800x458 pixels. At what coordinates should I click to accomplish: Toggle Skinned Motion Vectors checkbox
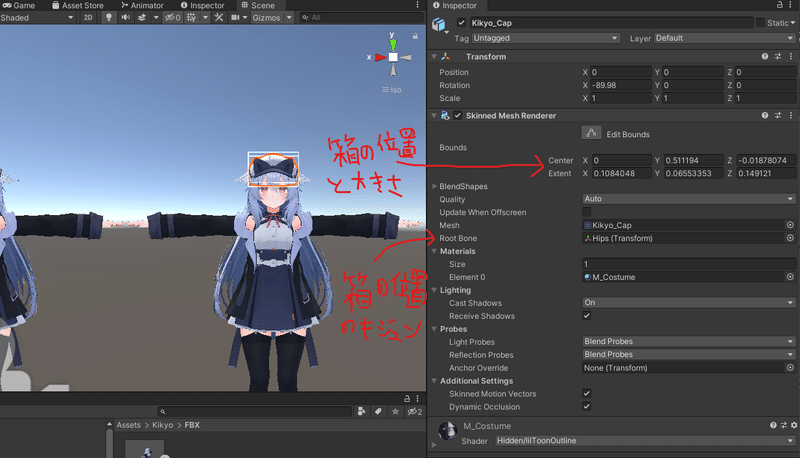coord(587,393)
